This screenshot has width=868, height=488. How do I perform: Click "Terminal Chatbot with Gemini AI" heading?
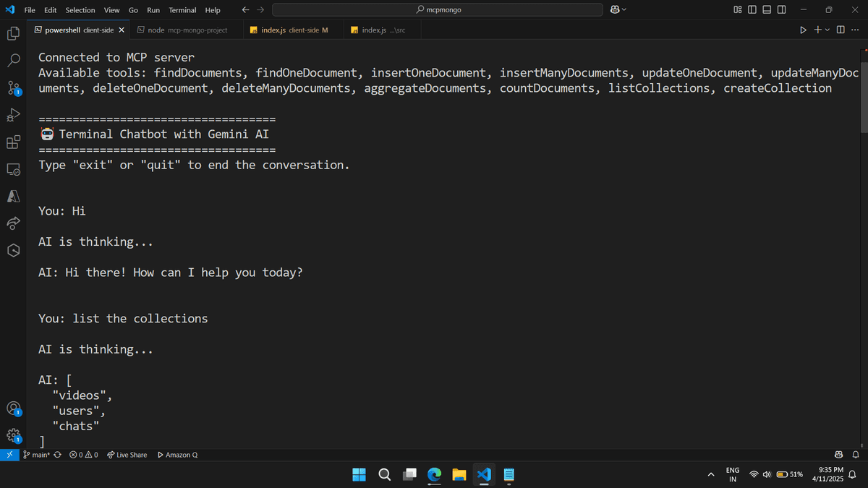click(163, 134)
